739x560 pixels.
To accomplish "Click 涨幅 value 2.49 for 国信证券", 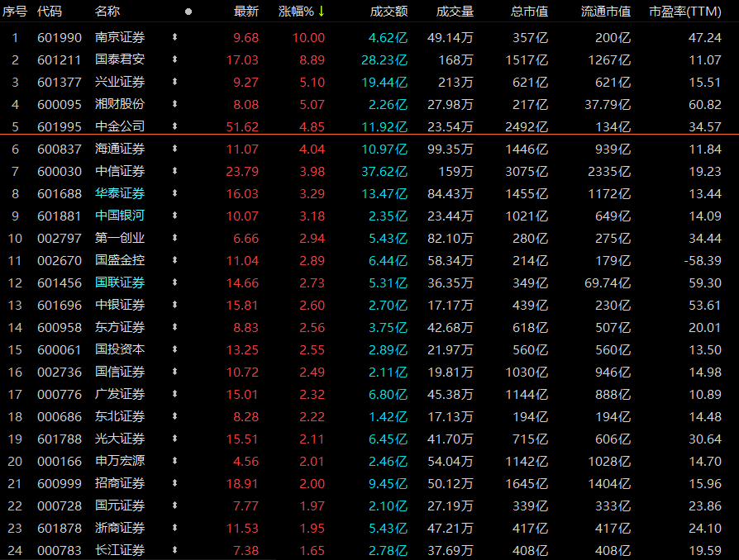I will [x=312, y=372].
